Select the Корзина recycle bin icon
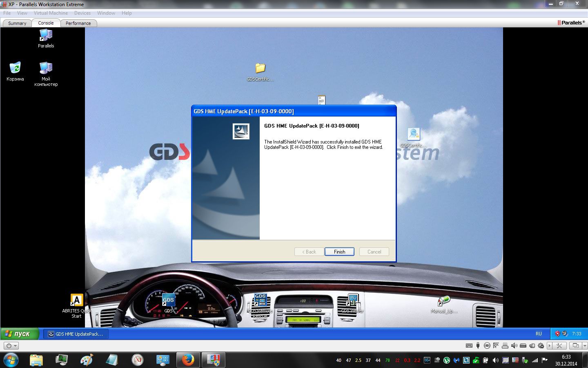 coord(15,72)
